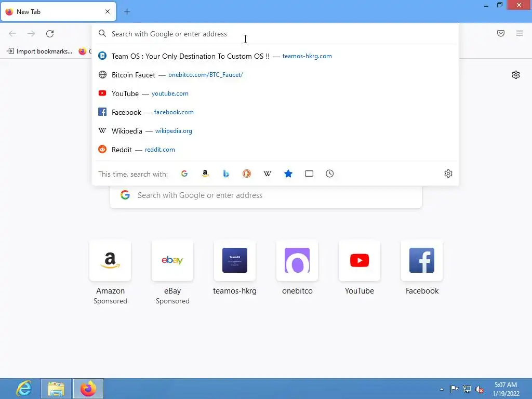
Task: Open search settings gear in dropdown
Action: (448, 174)
